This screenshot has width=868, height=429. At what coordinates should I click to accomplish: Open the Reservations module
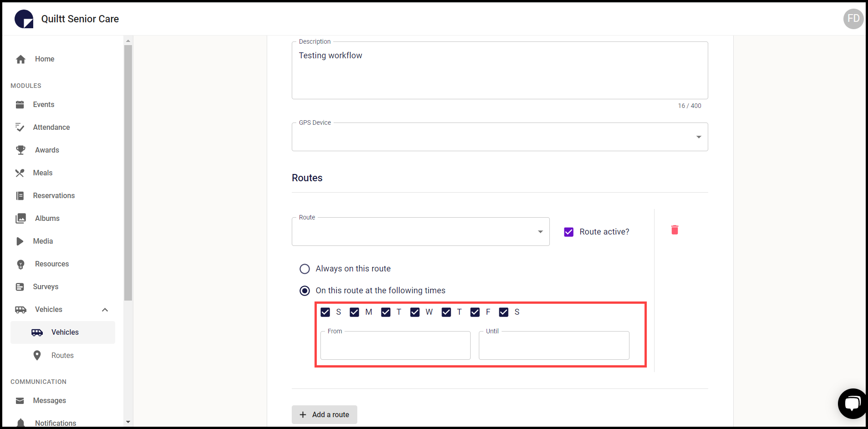[x=54, y=196]
